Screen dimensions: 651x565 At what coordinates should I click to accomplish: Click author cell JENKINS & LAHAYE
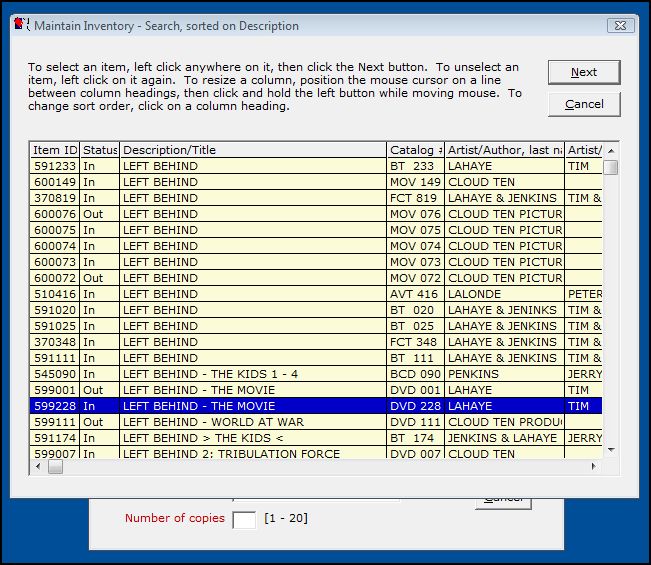click(502, 438)
